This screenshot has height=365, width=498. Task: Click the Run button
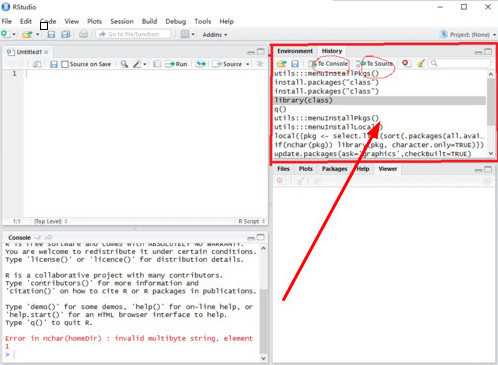[177, 64]
